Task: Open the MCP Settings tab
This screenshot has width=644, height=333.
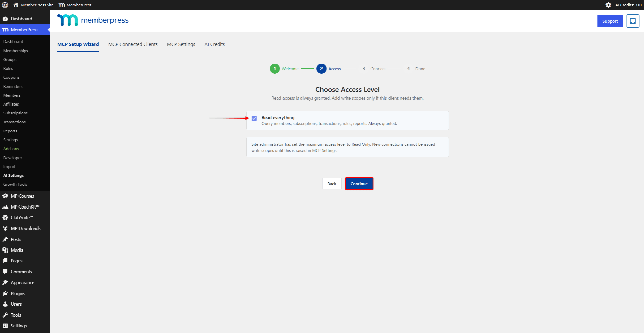Action: tap(181, 44)
